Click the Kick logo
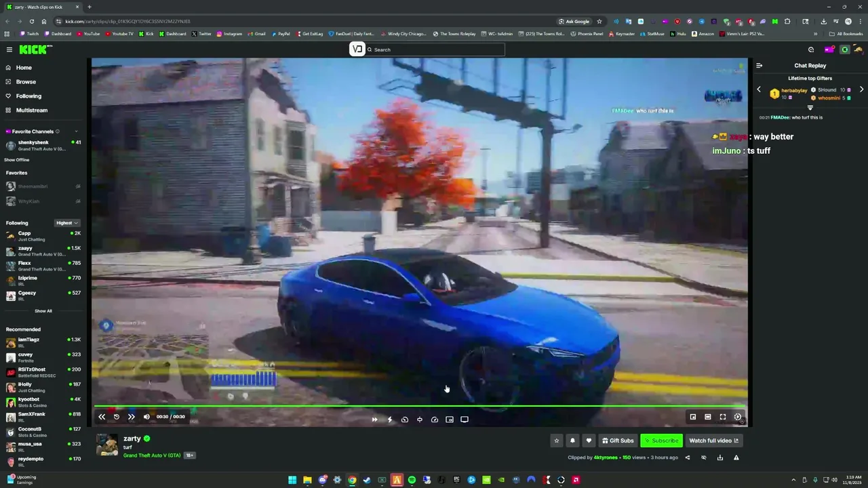868x488 pixels. (x=35, y=49)
